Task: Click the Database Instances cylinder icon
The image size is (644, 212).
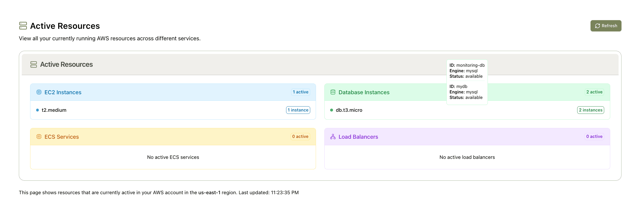Action: (333, 92)
